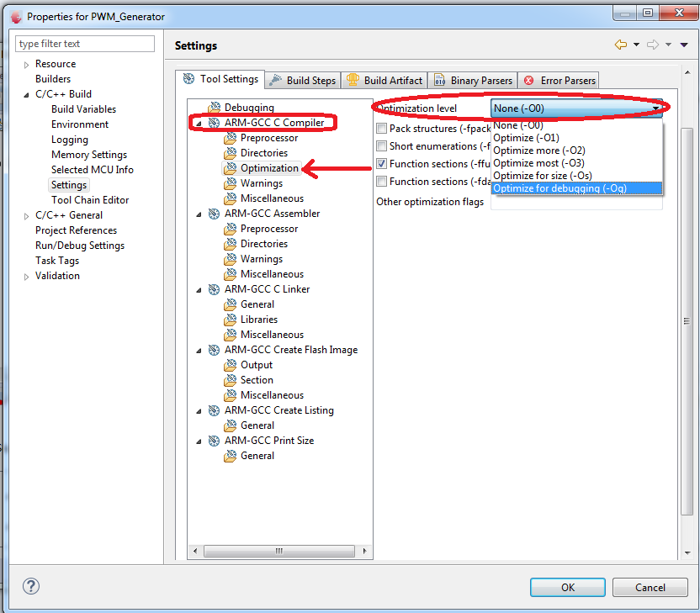This screenshot has height=613, width=700.
Task: Open Run/Debug Settings page
Action: (x=80, y=246)
